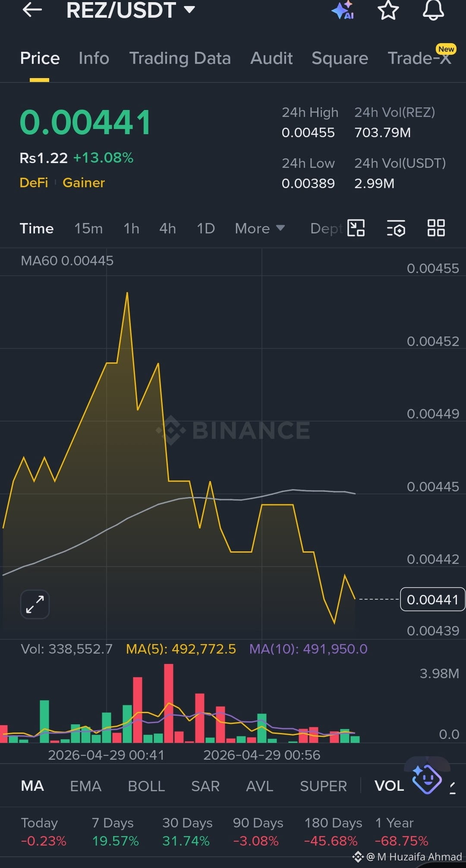This screenshot has width=466, height=868.
Task: Open the AI assistant sparkle icon
Action: [x=343, y=10]
